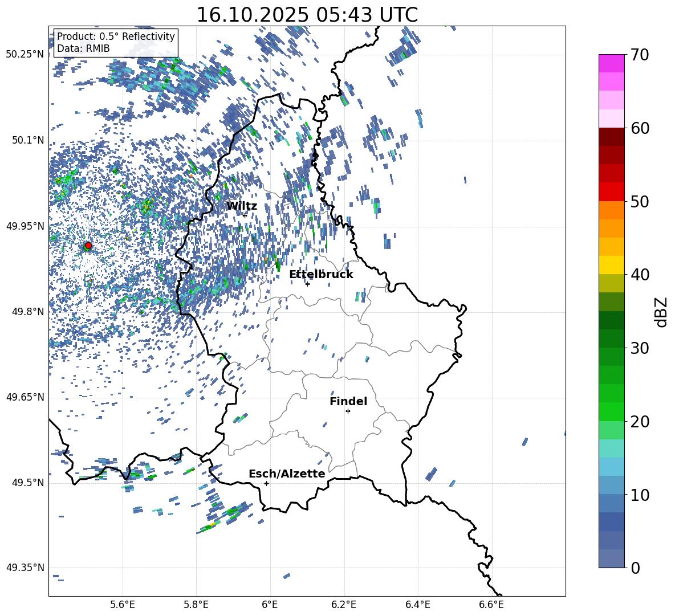The image size is (675, 616).
Task: Click the yellow 40 dBZ colorbar segment
Action: (611, 265)
